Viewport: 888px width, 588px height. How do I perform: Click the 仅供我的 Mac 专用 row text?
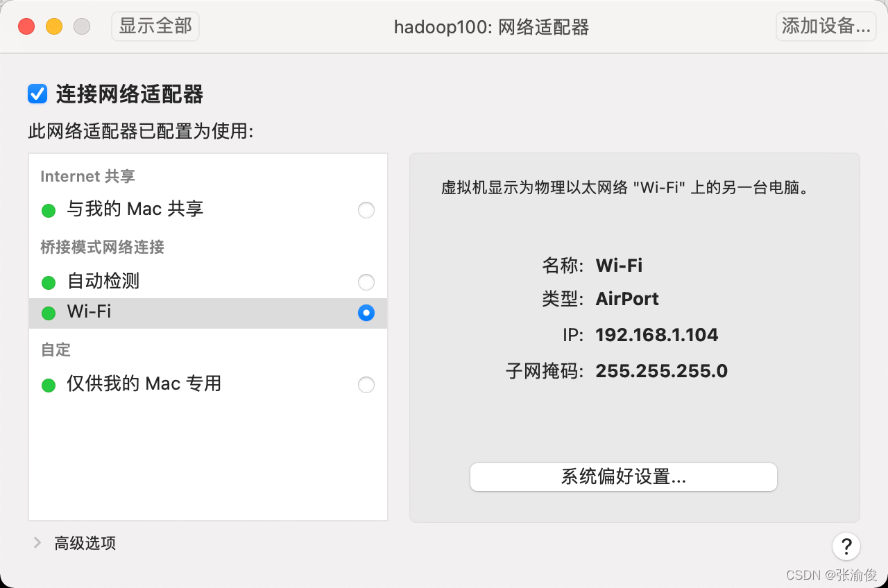click(x=144, y=383)
